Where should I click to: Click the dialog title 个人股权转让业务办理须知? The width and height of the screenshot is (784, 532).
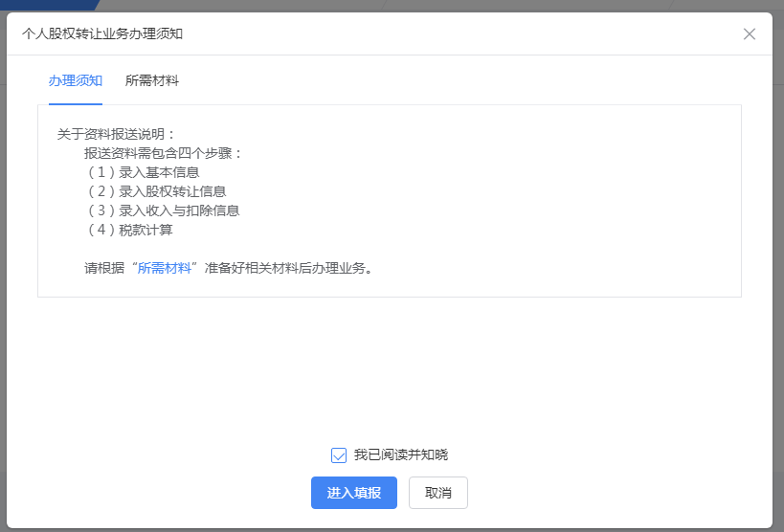tap(102, 33)
